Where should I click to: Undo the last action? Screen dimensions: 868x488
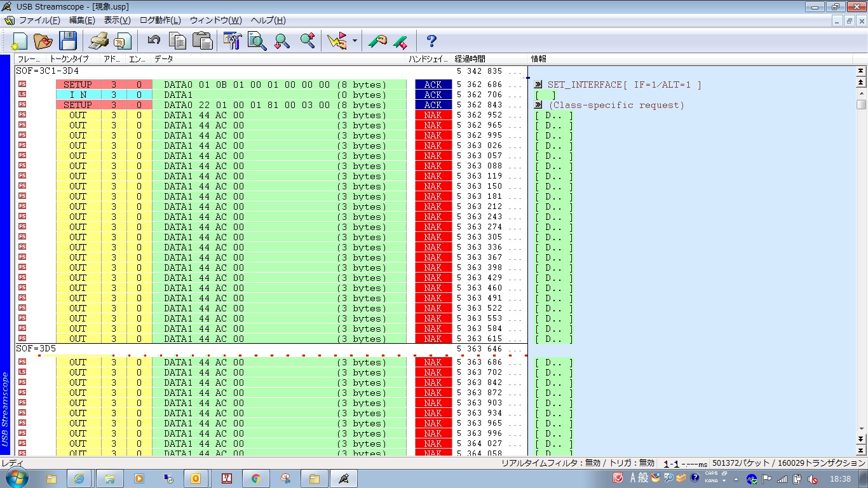(x=153, y=41)
